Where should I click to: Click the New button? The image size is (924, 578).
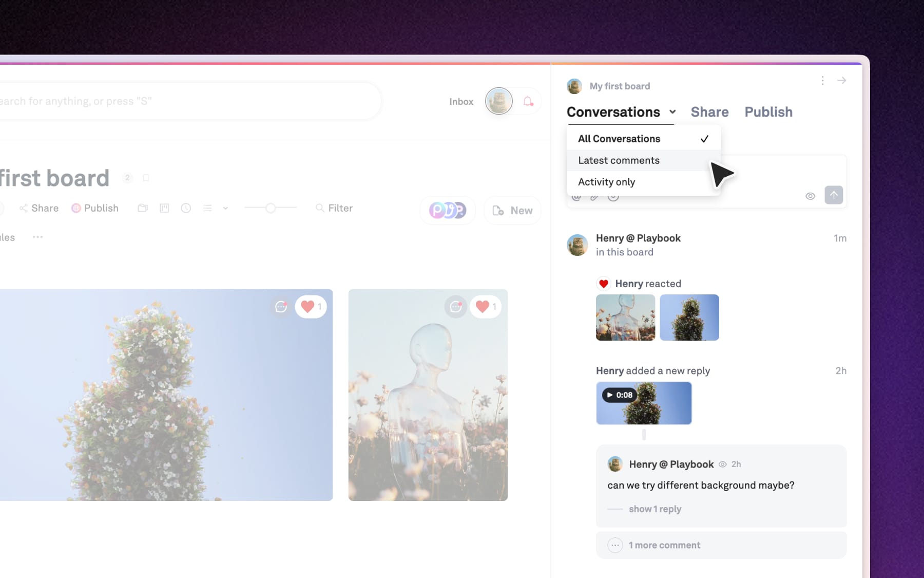(512, 211)
